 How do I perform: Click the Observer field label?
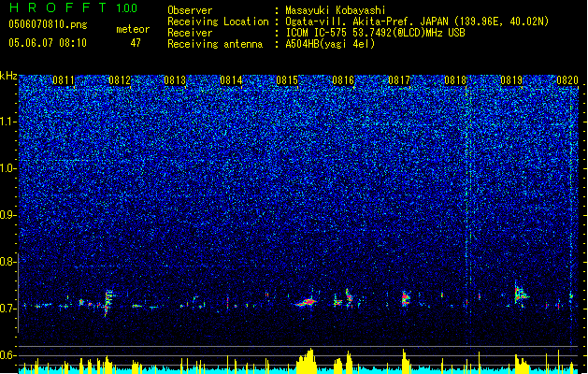click(190, 10)
